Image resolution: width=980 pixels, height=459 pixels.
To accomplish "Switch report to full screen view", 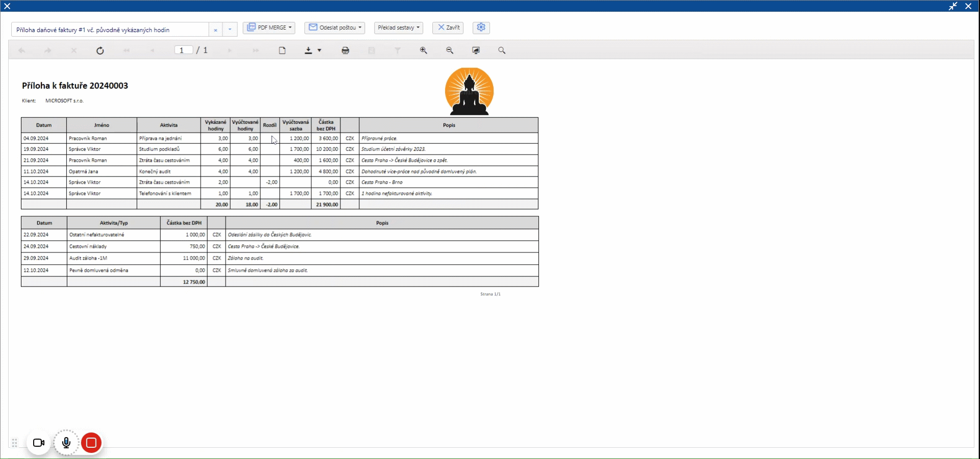I will [x=476, y=50].
